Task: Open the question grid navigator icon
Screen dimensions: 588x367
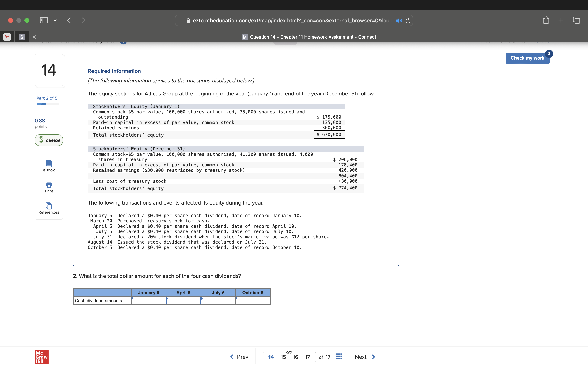Action: [x=339, y=357]
